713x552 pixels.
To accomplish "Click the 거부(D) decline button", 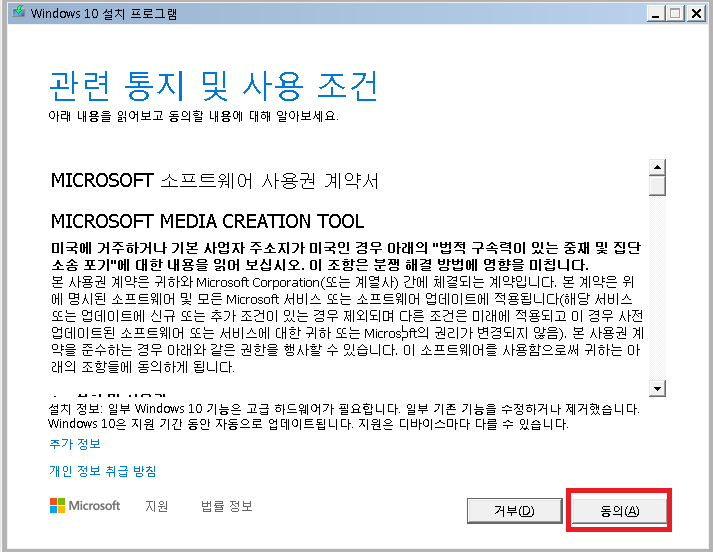I will [514, 511].
